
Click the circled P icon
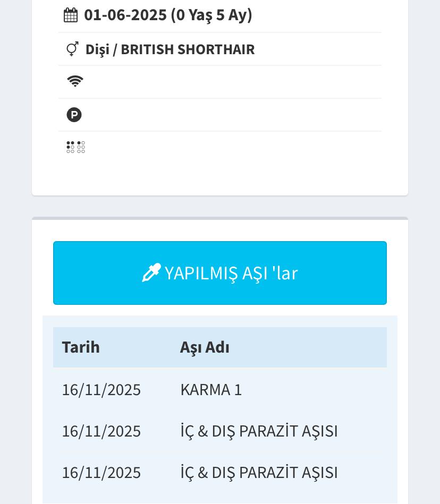click(74, 115)
